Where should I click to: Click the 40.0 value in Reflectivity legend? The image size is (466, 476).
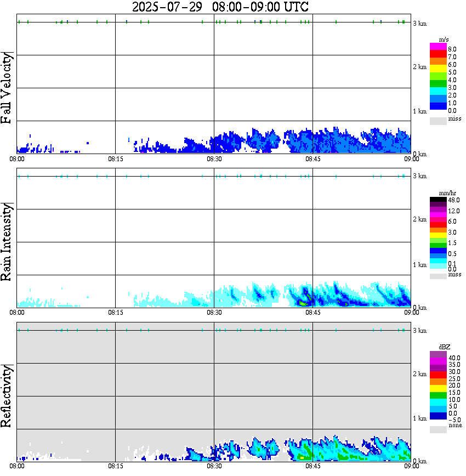(454, 358)
